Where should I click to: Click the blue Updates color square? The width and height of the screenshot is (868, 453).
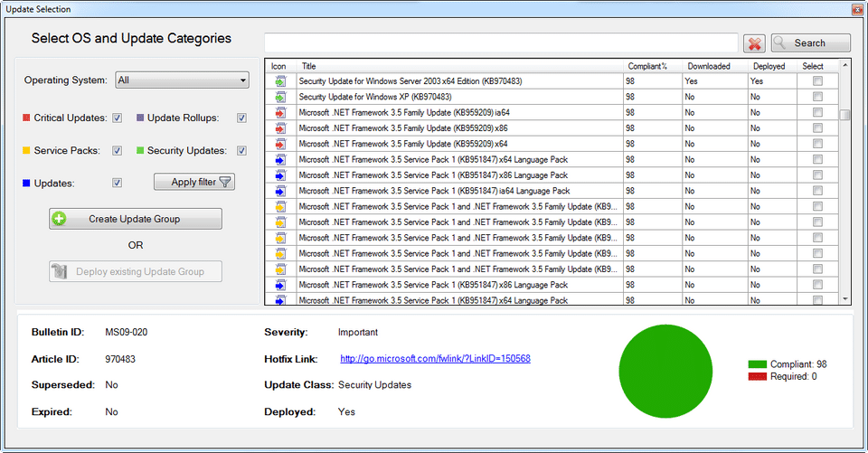click(x=26, y=183)
